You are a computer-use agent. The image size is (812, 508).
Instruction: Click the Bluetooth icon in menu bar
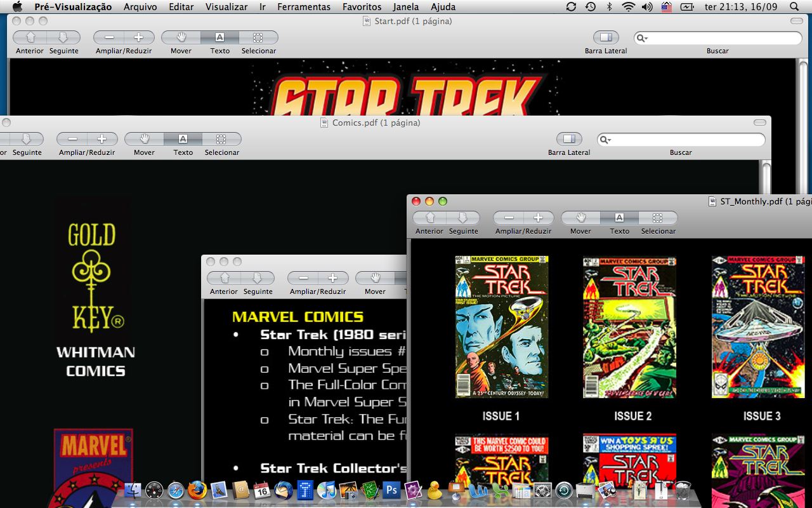click(610, 7)
